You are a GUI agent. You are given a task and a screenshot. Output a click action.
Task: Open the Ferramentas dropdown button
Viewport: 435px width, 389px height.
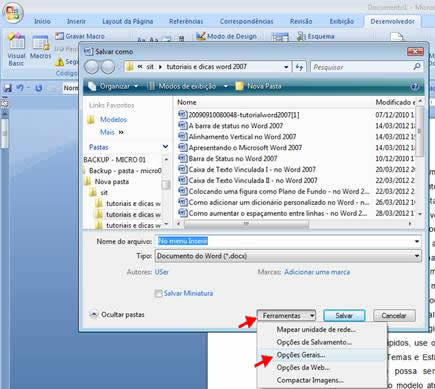(x=286, y=315)
